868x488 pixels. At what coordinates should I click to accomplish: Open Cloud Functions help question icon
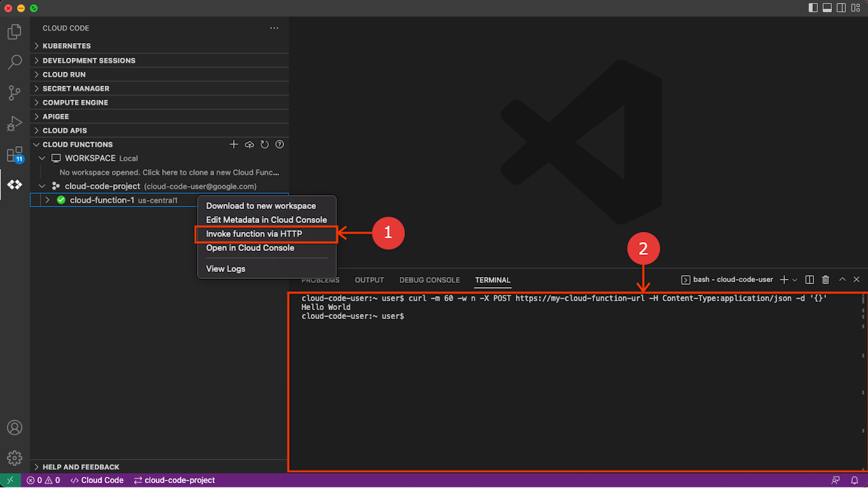(280, 144)
